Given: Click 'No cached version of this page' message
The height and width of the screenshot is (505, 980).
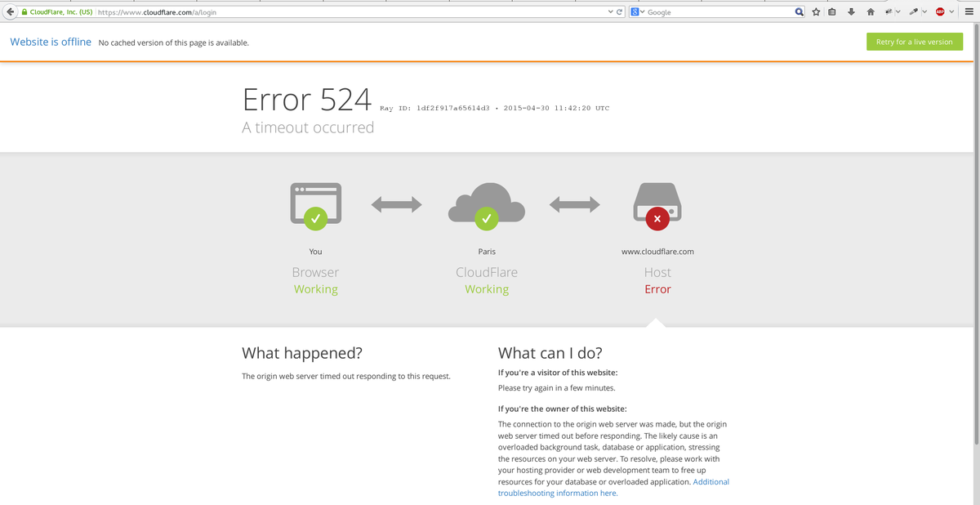Looking at the screenshot, I should (x=174, y=42).
